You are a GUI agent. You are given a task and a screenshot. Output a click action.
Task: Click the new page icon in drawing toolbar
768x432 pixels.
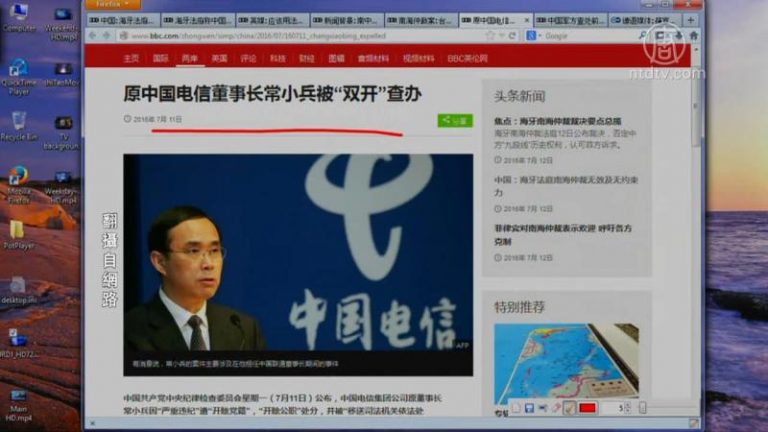click(516, 408)
